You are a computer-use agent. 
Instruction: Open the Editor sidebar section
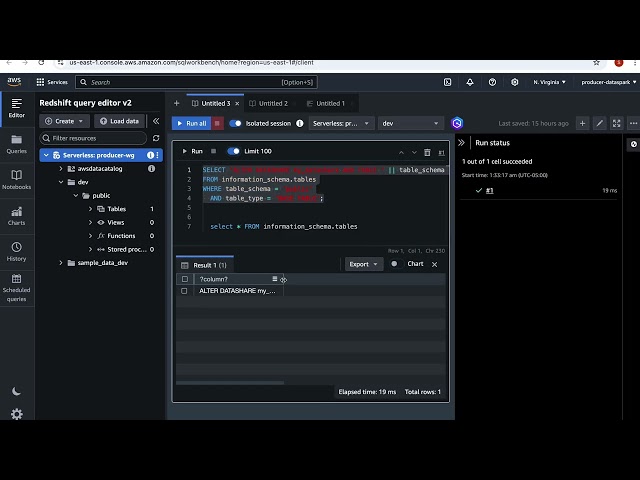coord(17,108)
